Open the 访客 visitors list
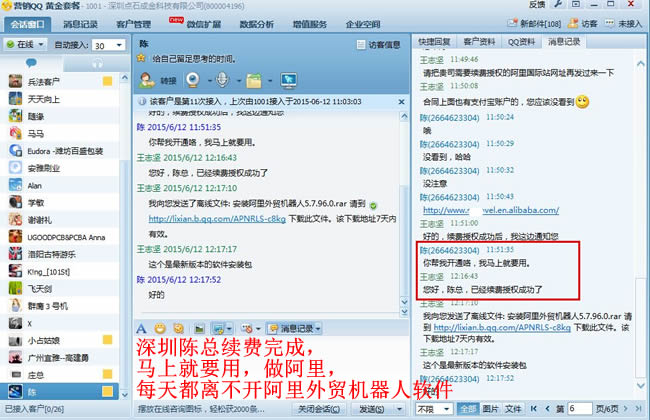 click(583, 24)
